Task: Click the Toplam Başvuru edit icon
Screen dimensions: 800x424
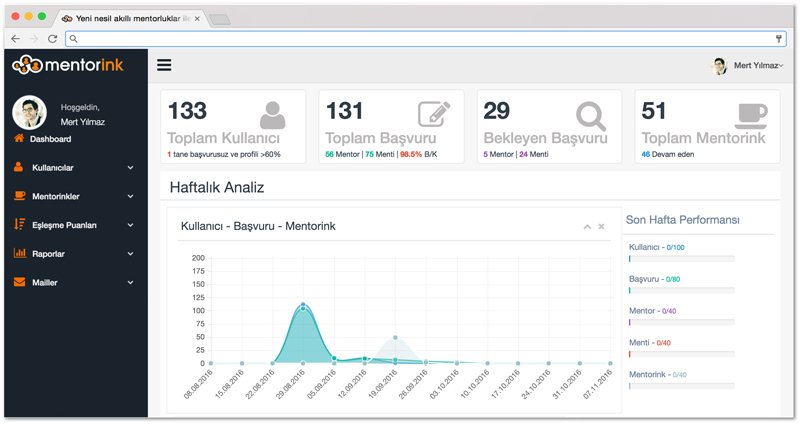Action: coord(432,116)
